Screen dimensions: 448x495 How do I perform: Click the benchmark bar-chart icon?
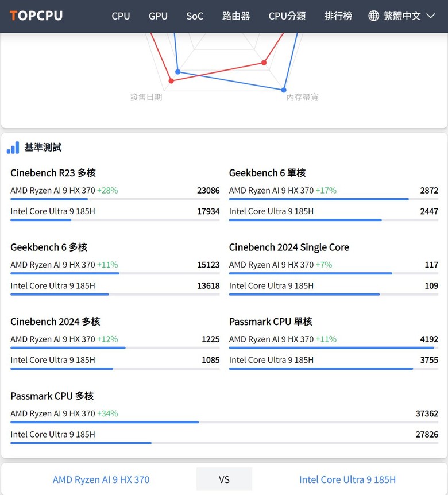(13, 148)
